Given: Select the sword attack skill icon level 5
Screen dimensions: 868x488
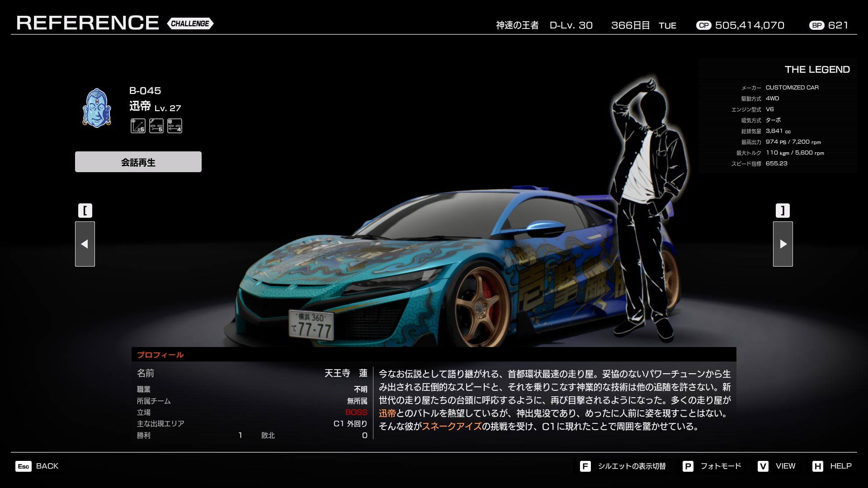Looking at the screenshot, I should [x=156, y=126].
